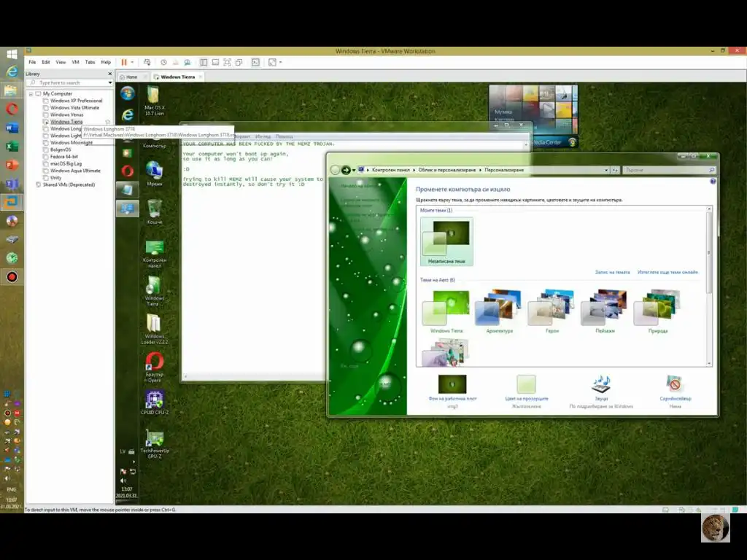
Task: Click the save theme link (Запис на темата)
Action: [x=612, y=273]
